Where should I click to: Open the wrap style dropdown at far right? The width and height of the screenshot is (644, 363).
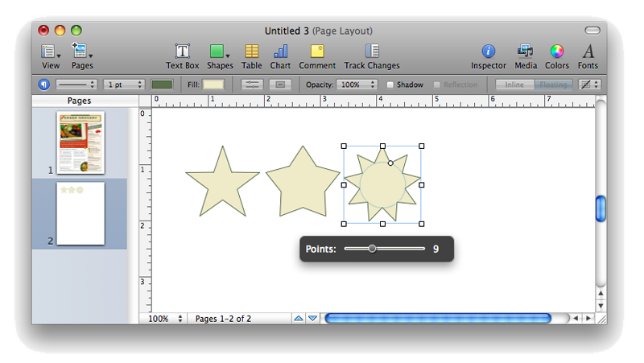(590, 85)
